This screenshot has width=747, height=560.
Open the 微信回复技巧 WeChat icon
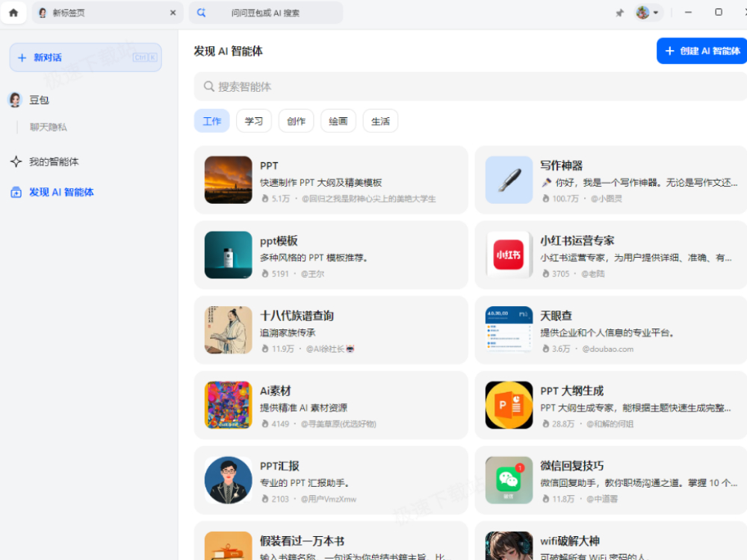tap(509, 480)
